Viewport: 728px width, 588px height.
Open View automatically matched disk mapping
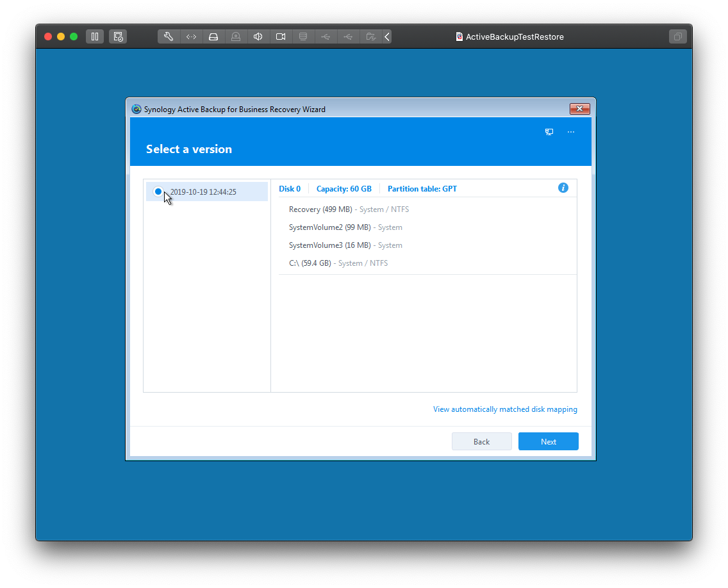[505, 409]
